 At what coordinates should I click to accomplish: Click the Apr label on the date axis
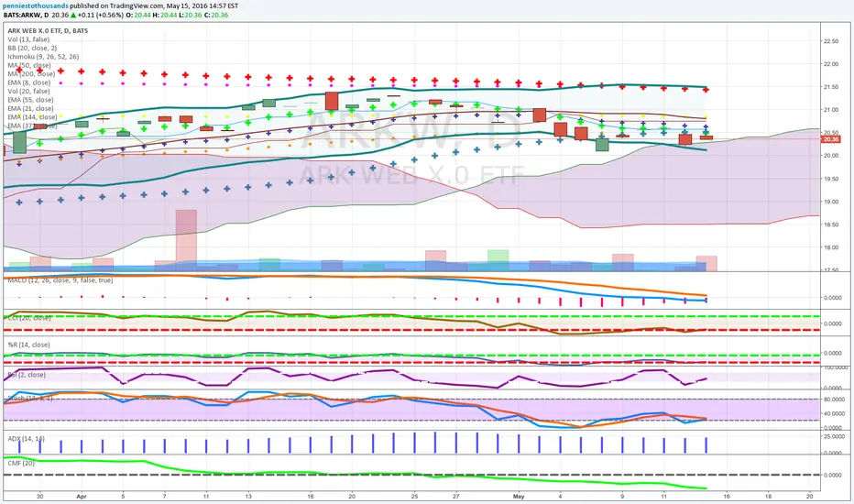pos(82,497)
